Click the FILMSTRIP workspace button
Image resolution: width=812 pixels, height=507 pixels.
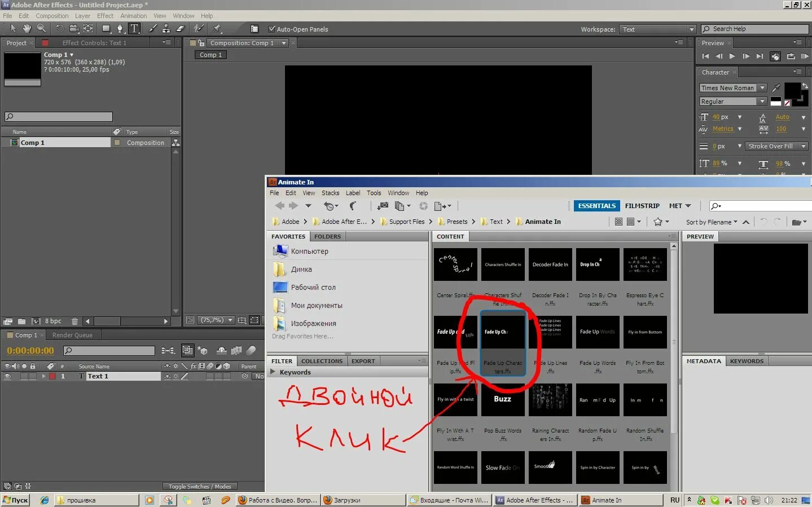click(x=642, y=206)
